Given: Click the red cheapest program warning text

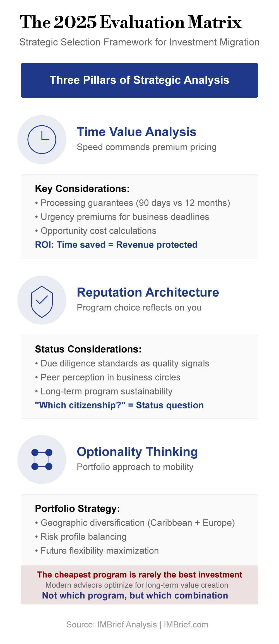Looking at the screenshot, I should click(x=140, y=574).
